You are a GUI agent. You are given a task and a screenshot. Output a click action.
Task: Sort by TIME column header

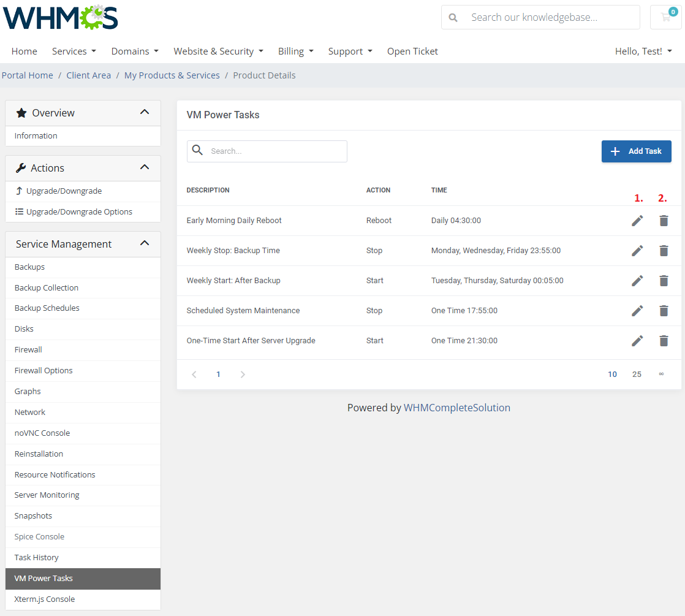(439, 190)
